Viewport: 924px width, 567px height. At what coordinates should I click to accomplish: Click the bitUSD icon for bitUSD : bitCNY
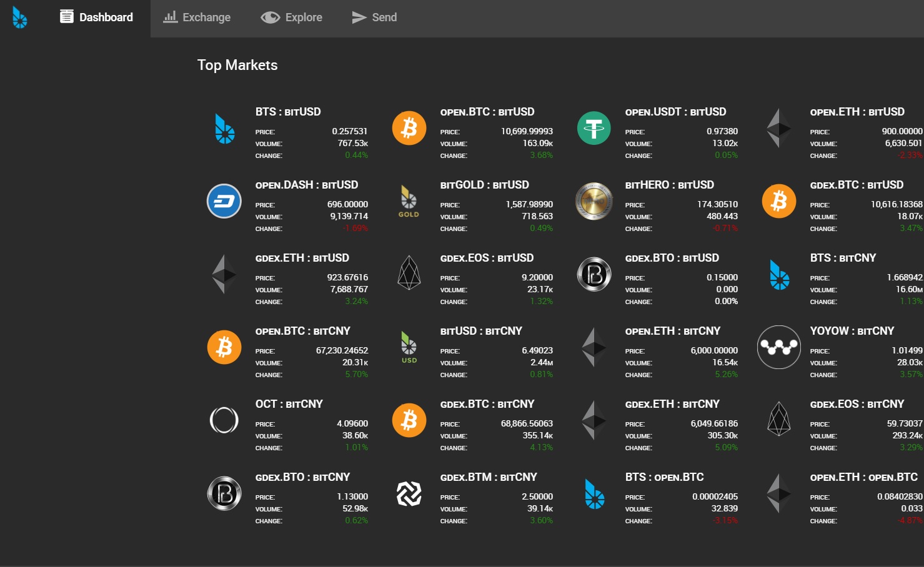(x=409, y=347)
